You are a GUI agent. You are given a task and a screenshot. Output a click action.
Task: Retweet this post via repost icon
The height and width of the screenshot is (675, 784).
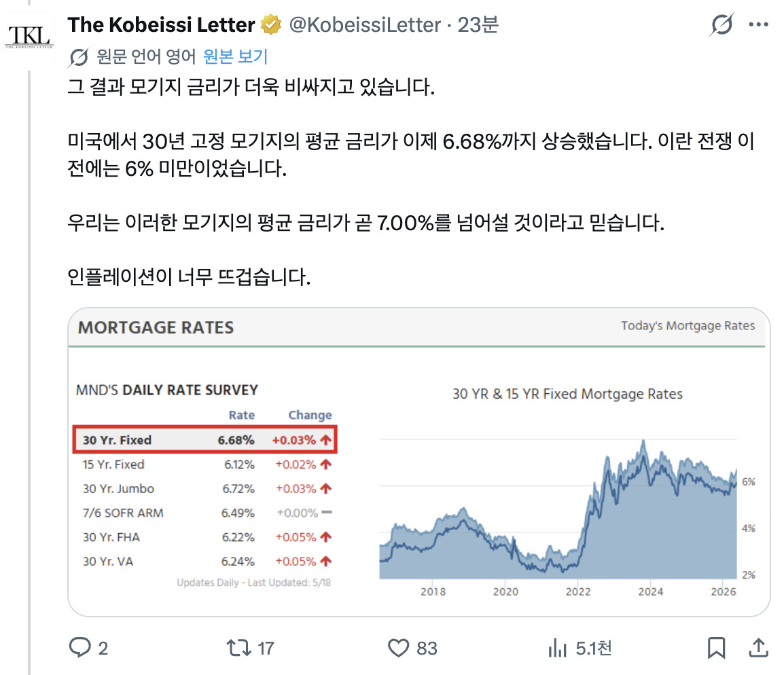[x=238, y=648]
